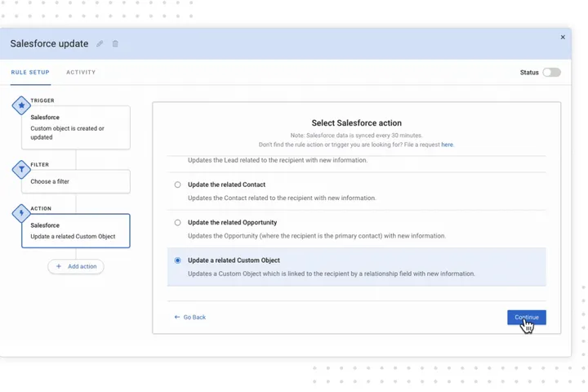Click the pencil icon to rename the rule
This screenshot has height=392, width=588.
(x=100, y=44)
